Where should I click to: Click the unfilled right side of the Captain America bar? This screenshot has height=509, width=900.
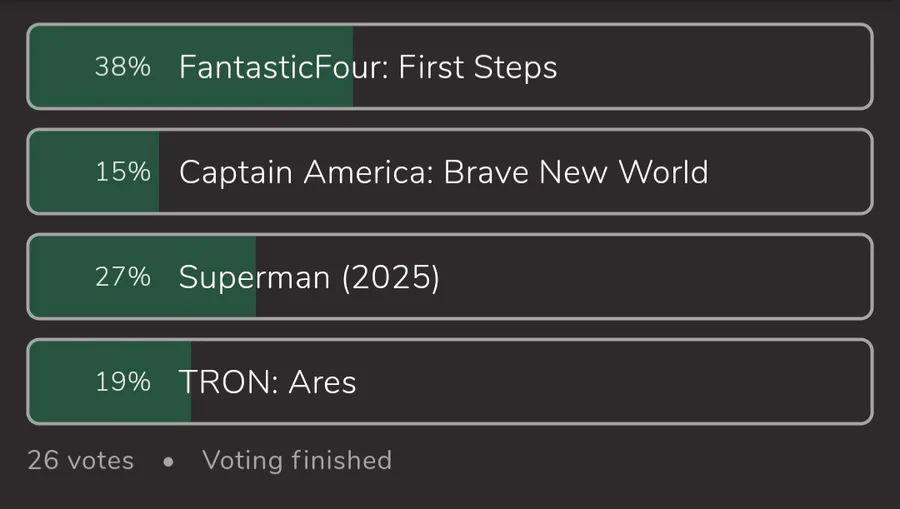790,172
